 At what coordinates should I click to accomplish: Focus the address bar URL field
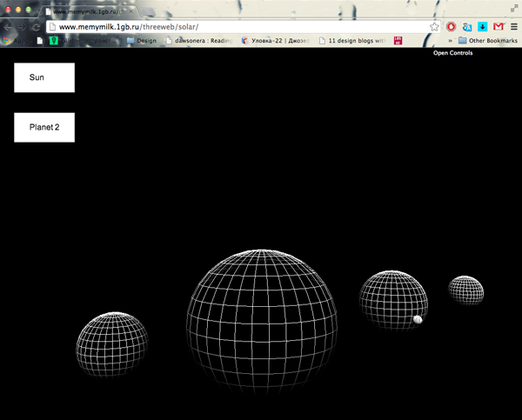(235, 27)
